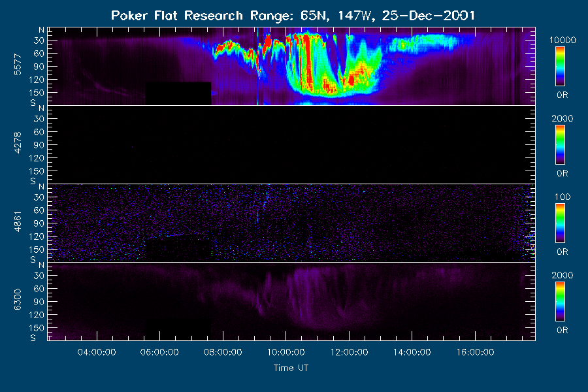
Task: Click the 5577 keogram image panel
Action: tap(291, 66)
